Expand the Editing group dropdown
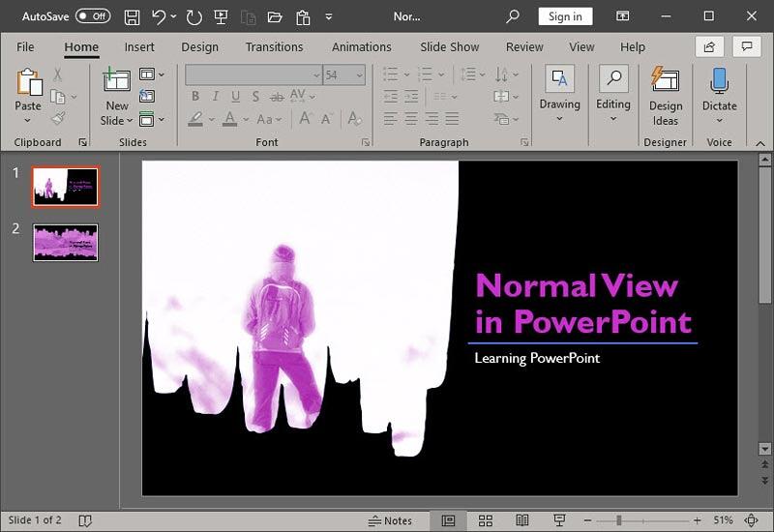The width and height of the screenshot is (774, 532). [x=613, y=118]
